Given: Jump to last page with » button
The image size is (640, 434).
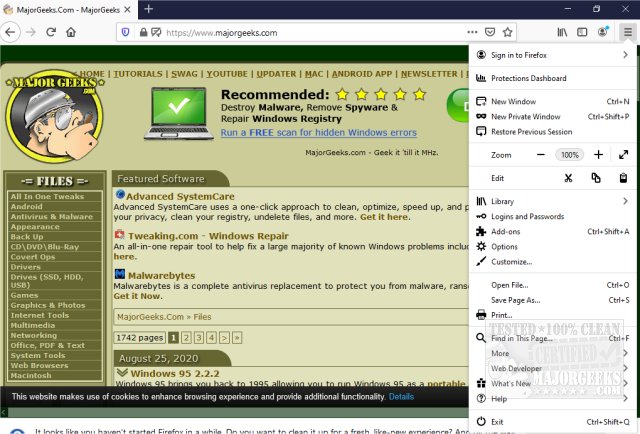Looking at the screenshot, I should pyautogui.click(x=237, y=338).
